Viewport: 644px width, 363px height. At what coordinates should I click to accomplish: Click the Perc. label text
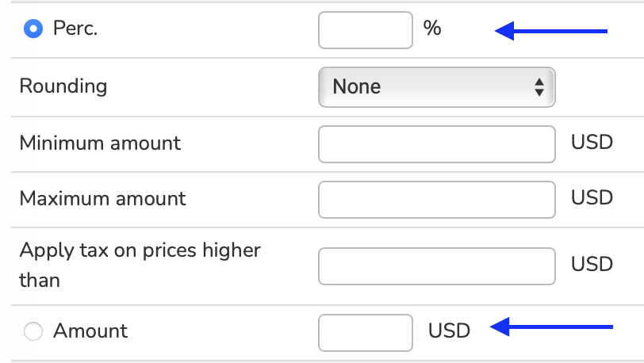coord(75,29)
